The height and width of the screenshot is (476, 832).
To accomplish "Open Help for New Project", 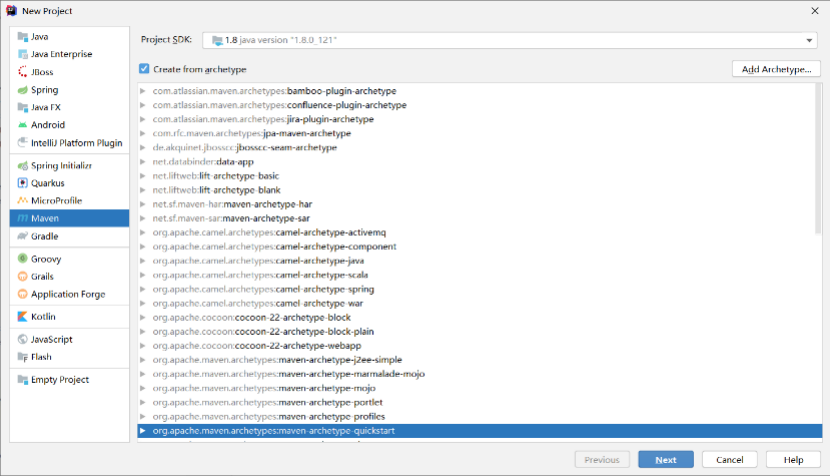I will pos(793,460).
